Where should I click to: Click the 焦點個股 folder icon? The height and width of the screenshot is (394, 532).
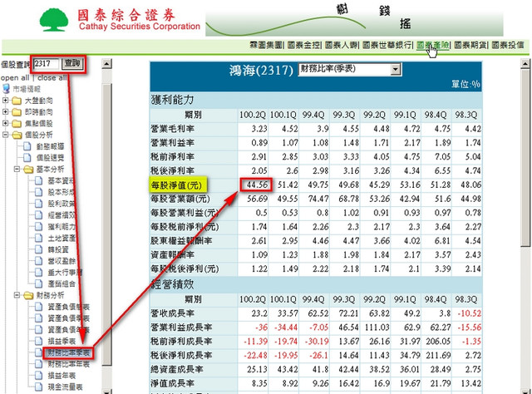(x=17, y=124)
